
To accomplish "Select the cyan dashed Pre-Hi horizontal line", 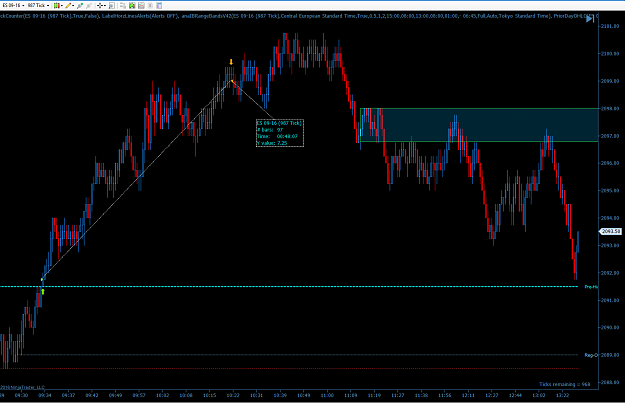I will click(x=289, y=287).
